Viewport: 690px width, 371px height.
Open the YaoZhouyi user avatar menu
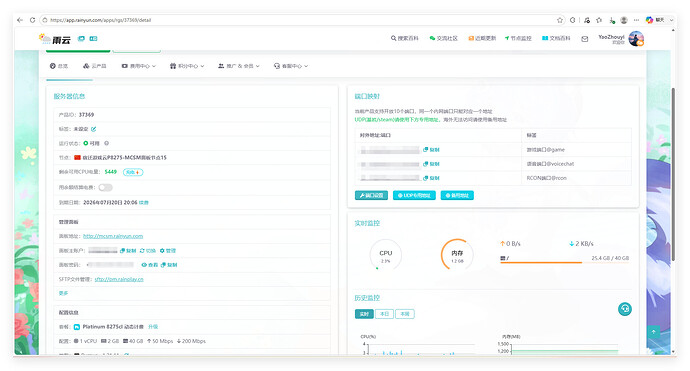coord(636,39)
